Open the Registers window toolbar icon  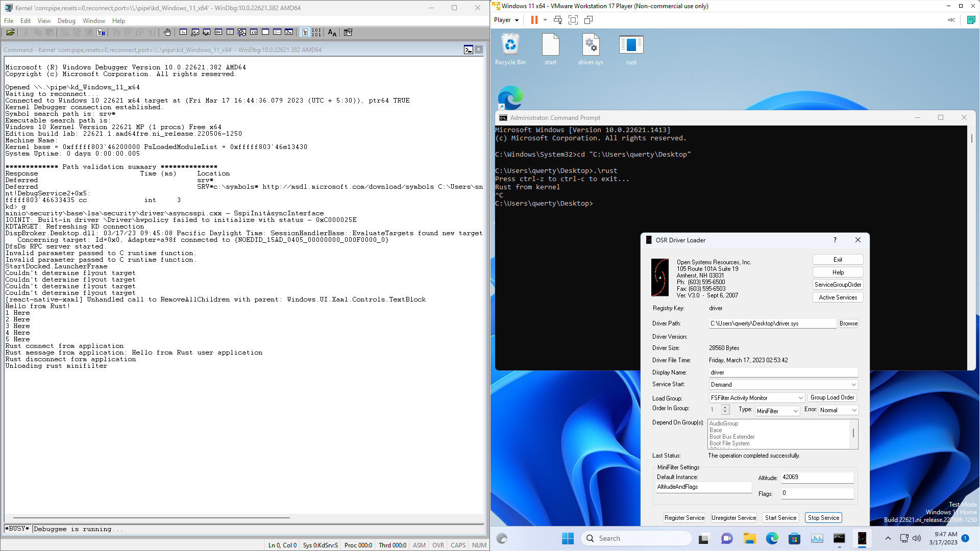pos(218,32)
